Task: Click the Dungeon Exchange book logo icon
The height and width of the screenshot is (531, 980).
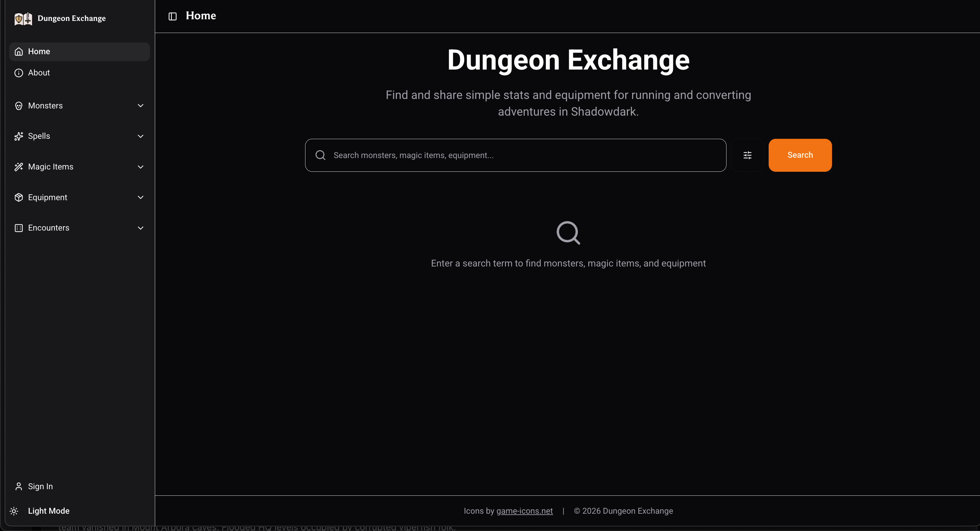Action: pos(23,18)
